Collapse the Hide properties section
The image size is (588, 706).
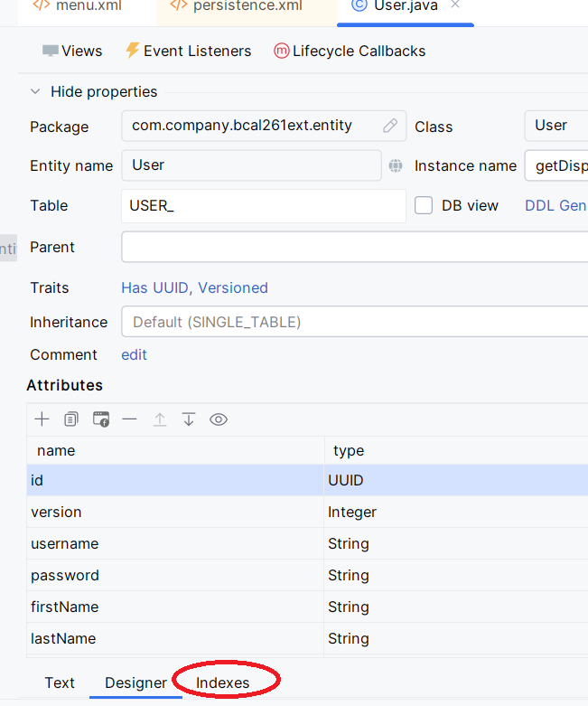click(35, 91)
